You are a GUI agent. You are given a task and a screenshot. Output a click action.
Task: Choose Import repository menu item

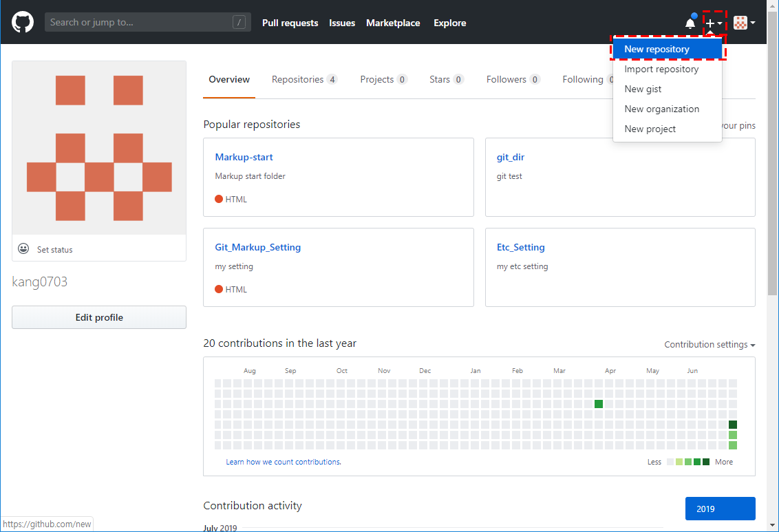click(x=668, y=69)
